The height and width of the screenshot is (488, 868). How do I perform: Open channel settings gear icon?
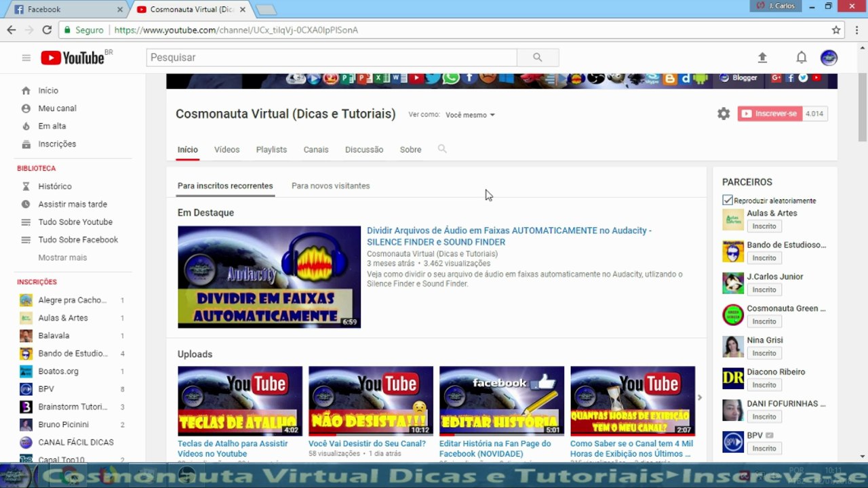(x=724, y=114)
